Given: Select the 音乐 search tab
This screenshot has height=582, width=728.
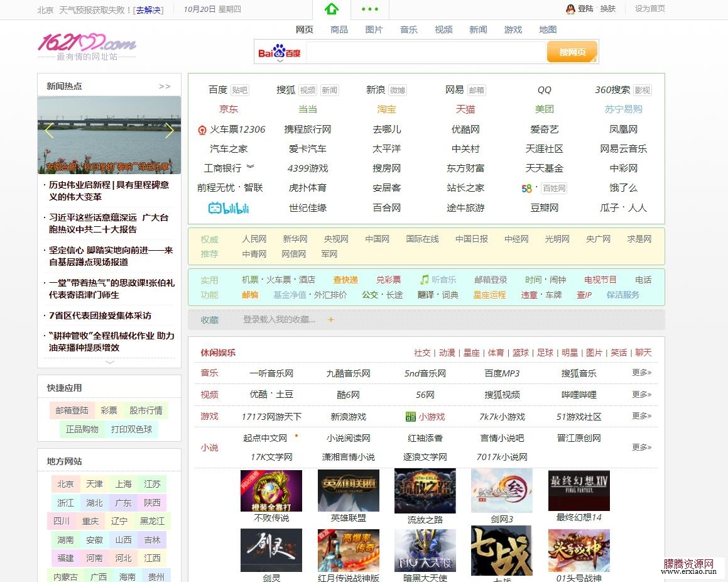Looking at the screenshot, I should pos(408,30).
